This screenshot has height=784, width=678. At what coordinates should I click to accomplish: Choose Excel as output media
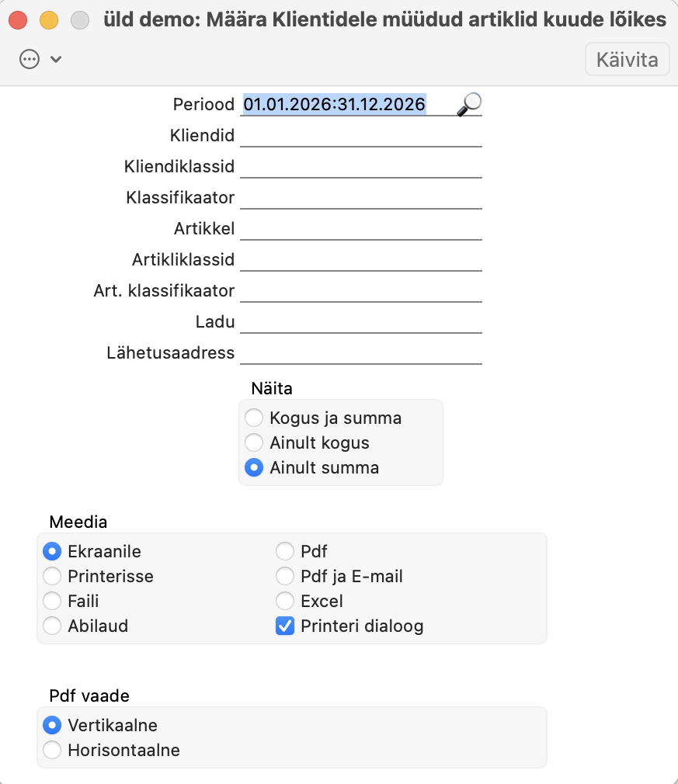(286, 602)
